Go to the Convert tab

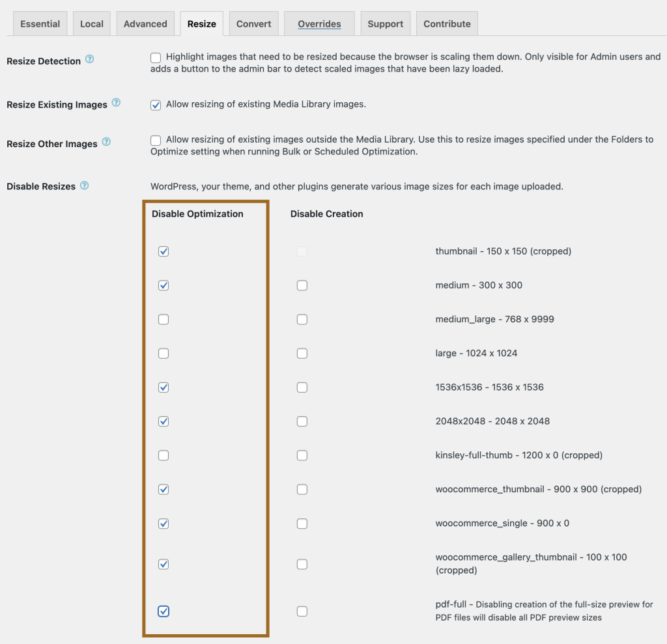click(253, 23)
